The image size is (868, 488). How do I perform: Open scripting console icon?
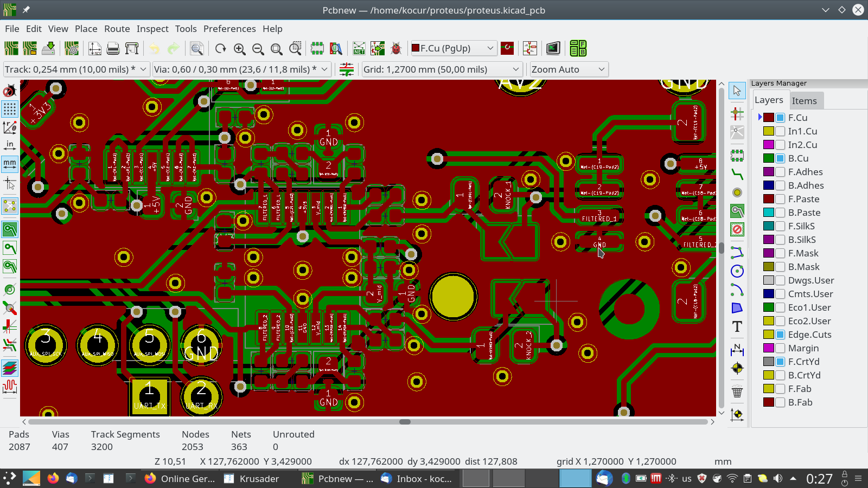click(553, 48)
